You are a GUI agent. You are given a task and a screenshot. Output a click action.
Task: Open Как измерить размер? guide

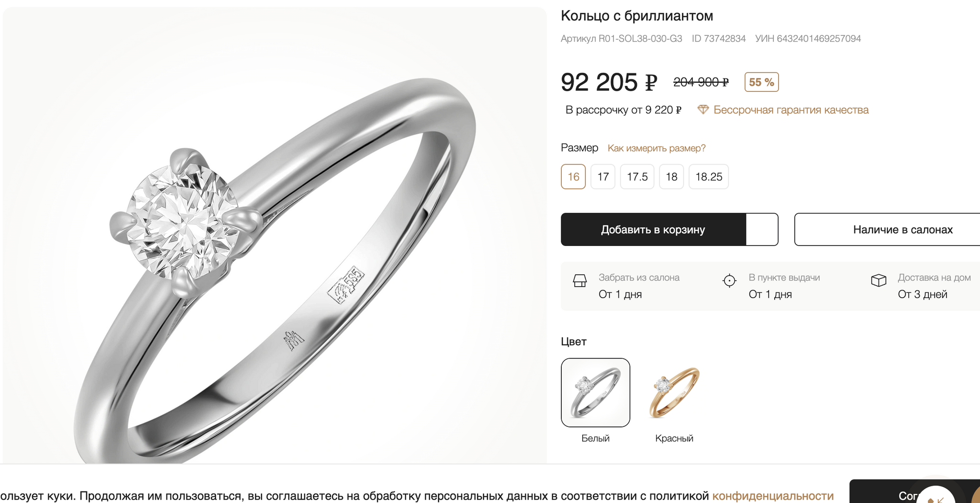[x=657, y=148]
